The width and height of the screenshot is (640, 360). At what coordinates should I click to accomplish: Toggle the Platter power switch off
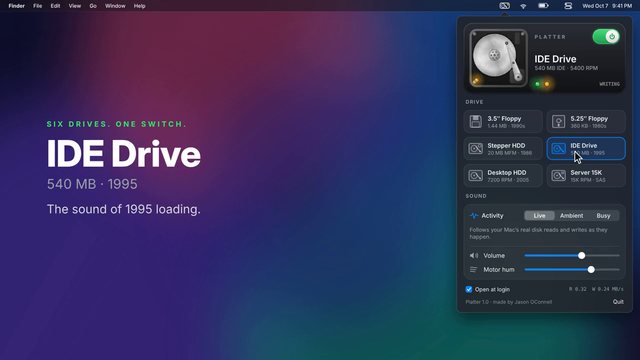pos(606,37)
